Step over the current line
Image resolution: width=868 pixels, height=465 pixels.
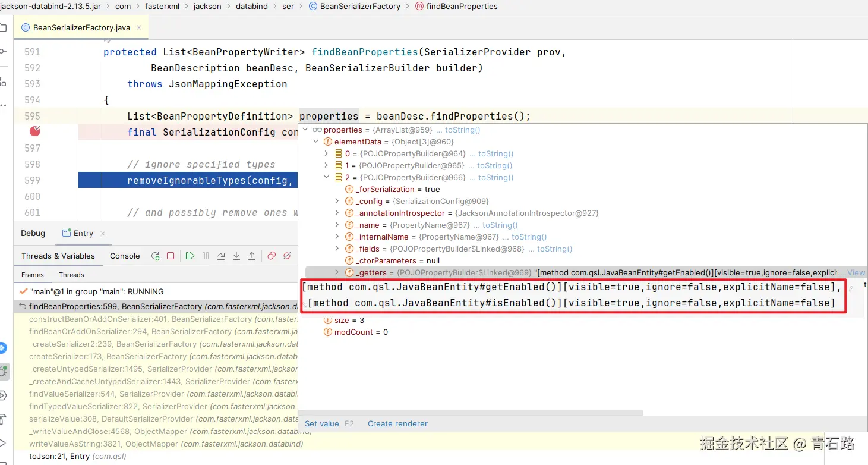(x=221, y=256)
